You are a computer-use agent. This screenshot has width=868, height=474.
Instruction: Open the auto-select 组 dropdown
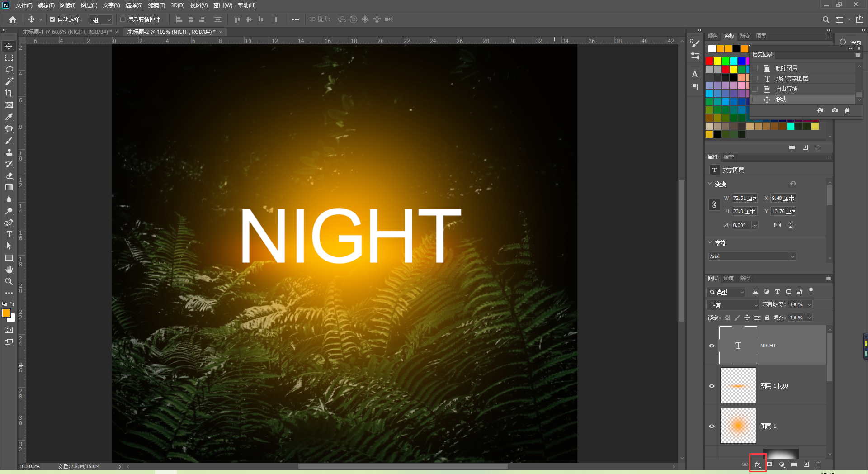[x=101, y=20]
